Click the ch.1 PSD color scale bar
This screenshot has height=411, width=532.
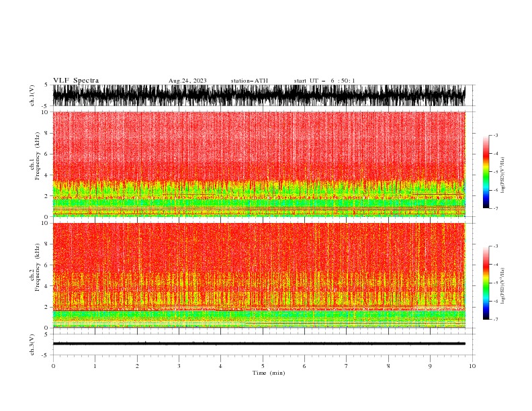click(x=486, y=172)
